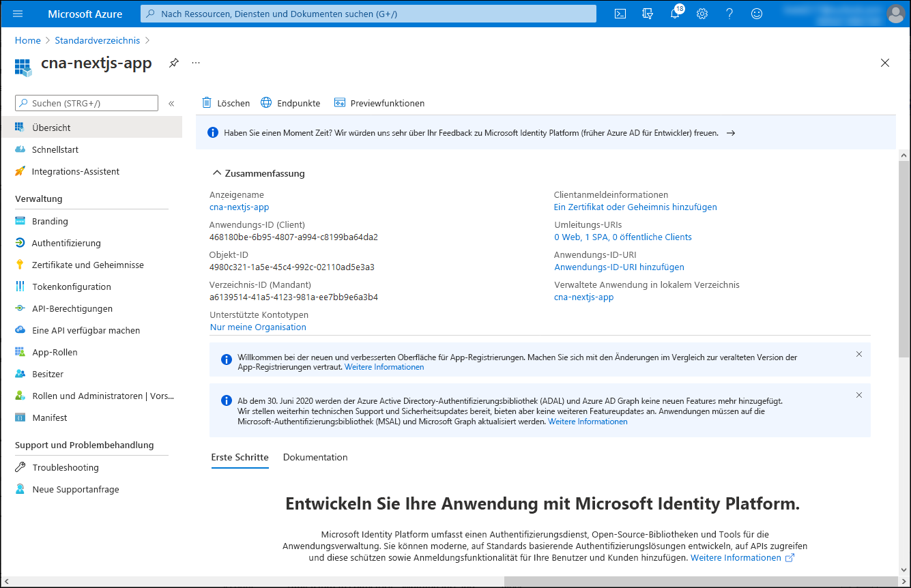Open the portal settings gear

(702, 14)
